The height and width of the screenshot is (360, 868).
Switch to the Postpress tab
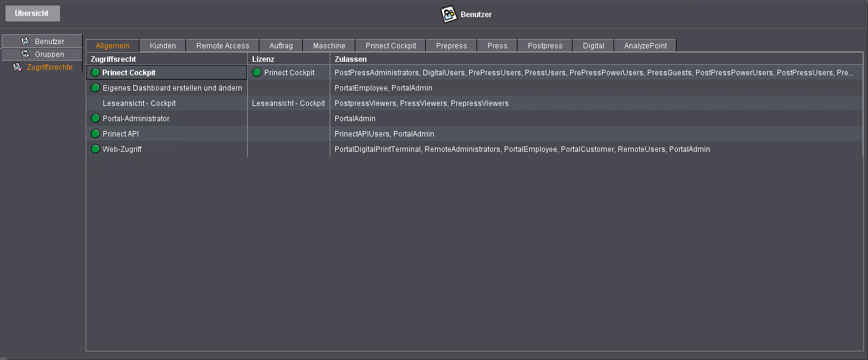point(544,45)
